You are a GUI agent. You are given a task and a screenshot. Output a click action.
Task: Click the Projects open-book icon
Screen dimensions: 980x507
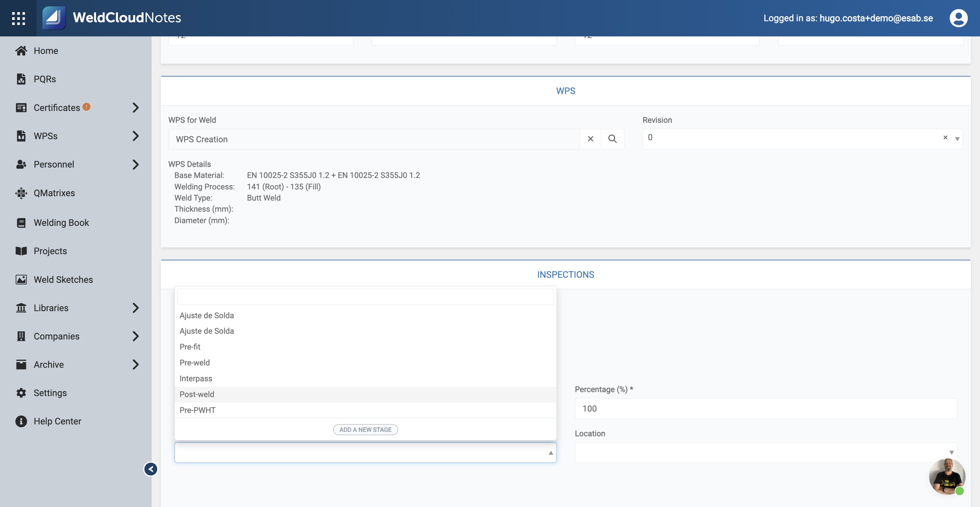[21, 251]
